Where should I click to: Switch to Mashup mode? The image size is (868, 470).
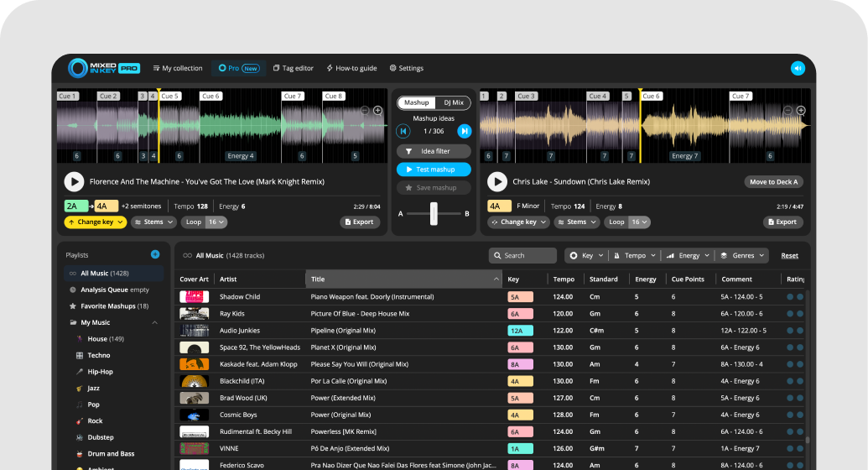point(416,102)
